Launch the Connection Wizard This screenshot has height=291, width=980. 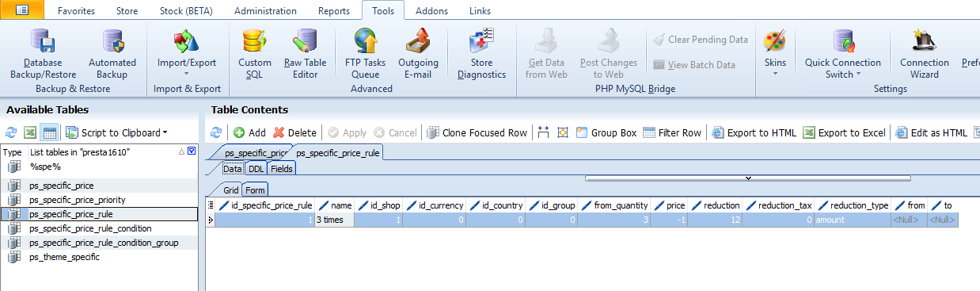point(925,53)
